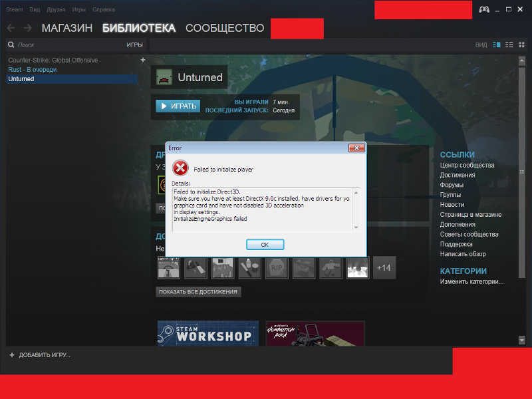Open the Поддержка link
The height and width of the screenshot is (399, 532).
point(456,244)
